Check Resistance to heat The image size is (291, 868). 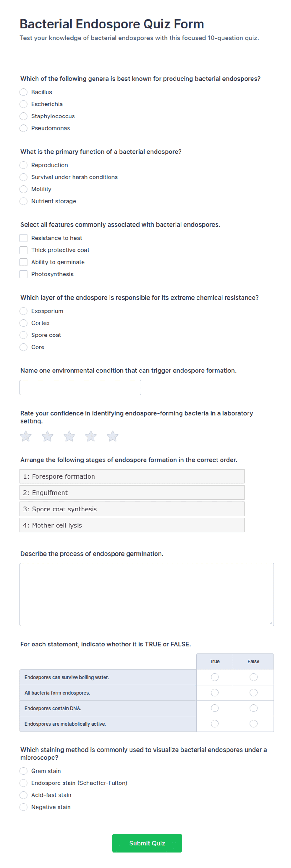point(23,238)
